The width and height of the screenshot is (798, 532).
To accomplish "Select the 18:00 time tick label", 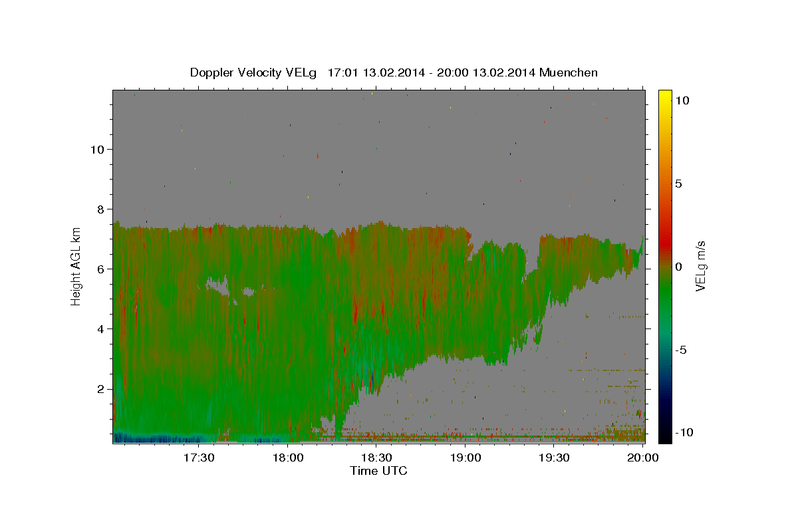I will pyautogui.click(x=288, y=458).
